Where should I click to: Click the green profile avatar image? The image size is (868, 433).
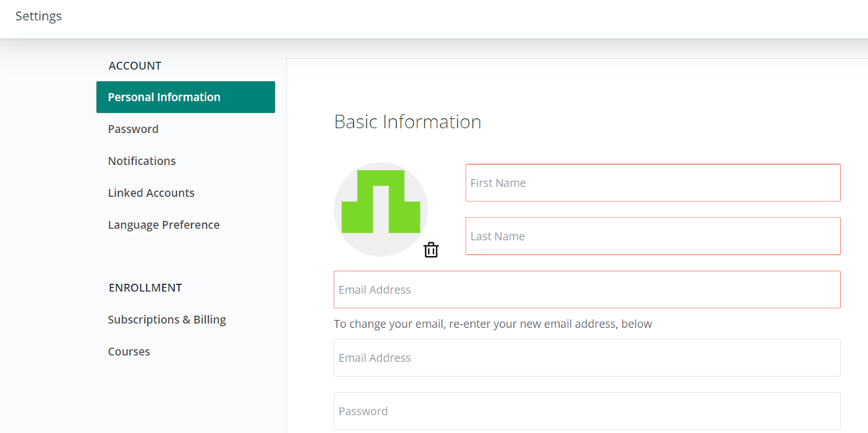coord(381,209)
